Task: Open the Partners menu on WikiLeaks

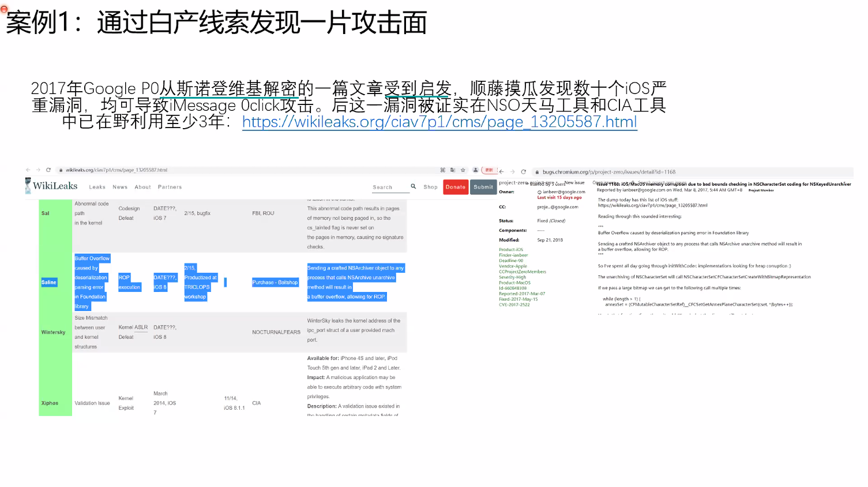Action: pos(170,187)
